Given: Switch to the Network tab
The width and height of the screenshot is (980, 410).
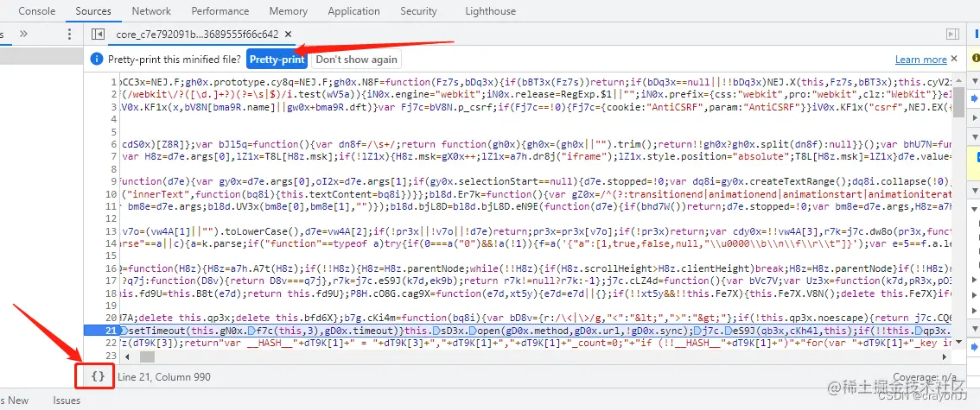Looking at the screenshot, I should pyautogui.click(x=151, y=11).
